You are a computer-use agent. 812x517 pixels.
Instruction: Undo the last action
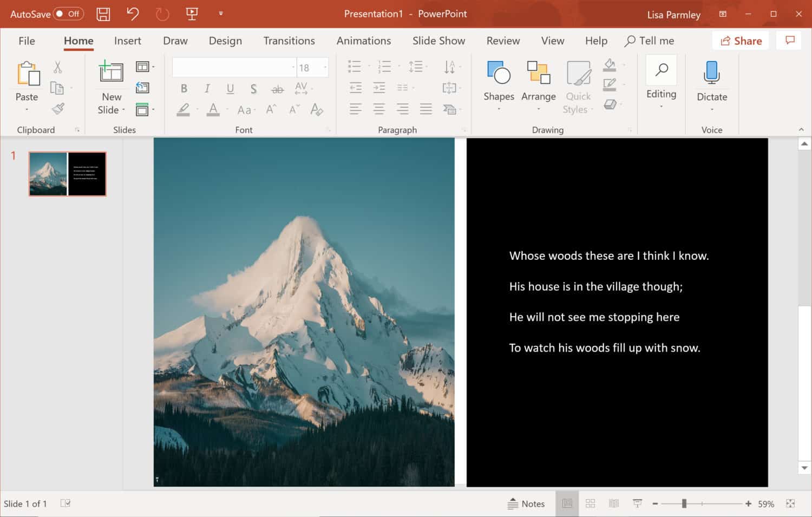(133, 14)
